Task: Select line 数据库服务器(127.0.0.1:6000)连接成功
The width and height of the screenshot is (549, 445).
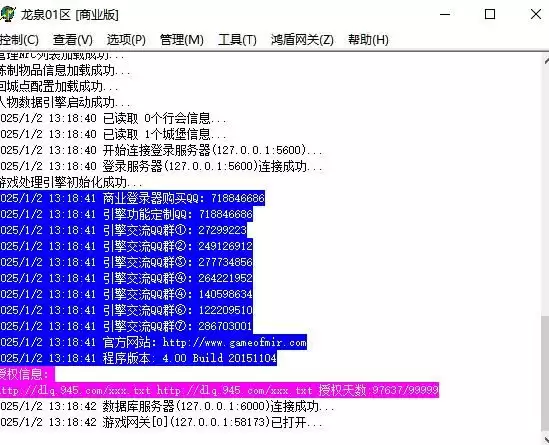Action: click(167, 406)
